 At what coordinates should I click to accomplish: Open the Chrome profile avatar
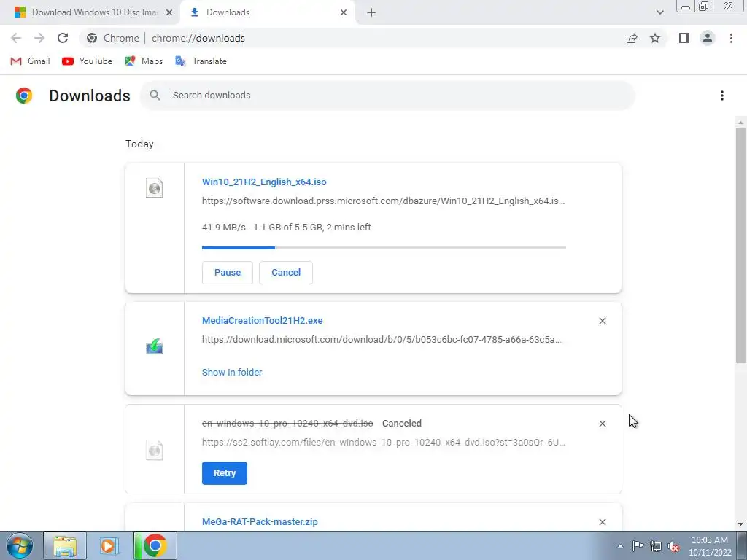click(708, 38)
